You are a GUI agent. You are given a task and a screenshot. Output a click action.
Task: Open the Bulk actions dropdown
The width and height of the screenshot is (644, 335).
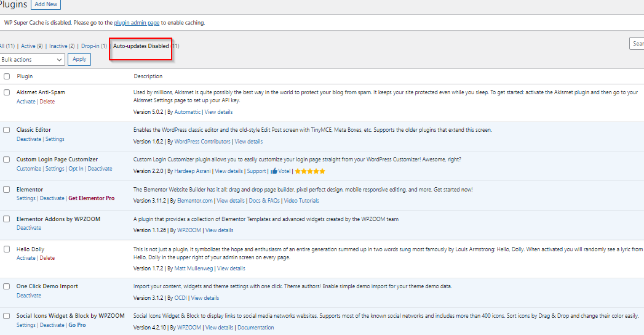pos(32,60)
